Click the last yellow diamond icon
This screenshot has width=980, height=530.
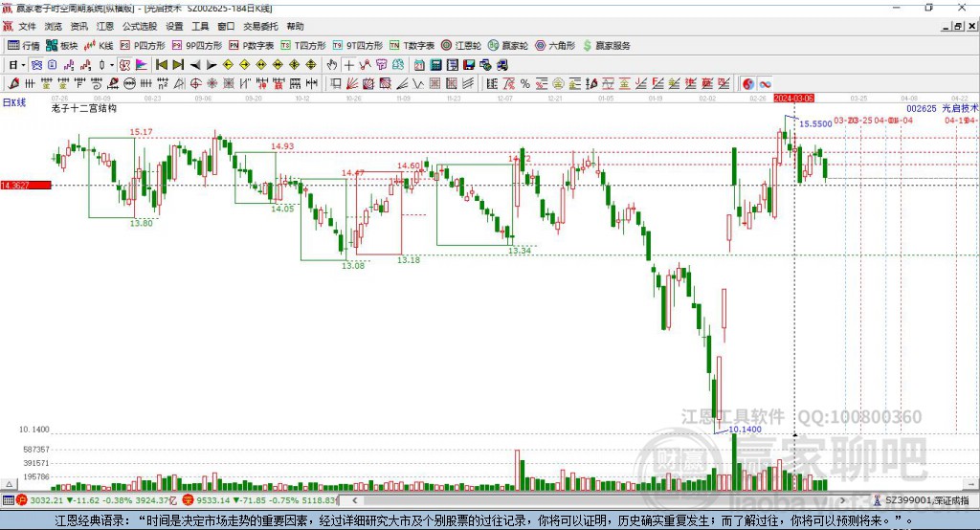(311, 65)
